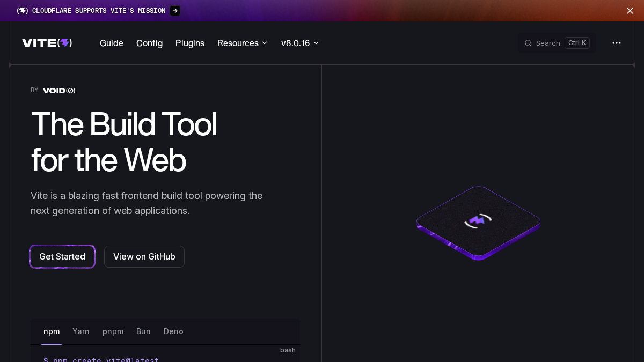Click View on GitHub button

[144, 256]
